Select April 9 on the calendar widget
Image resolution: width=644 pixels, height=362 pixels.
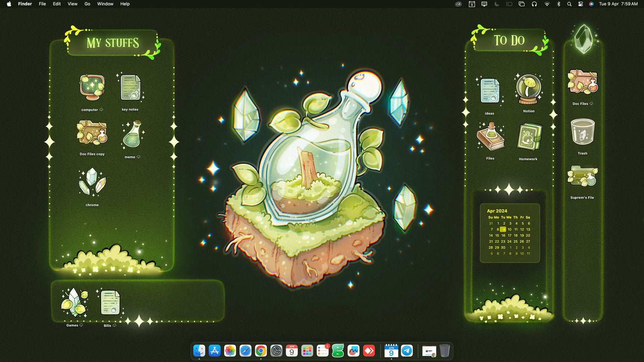(x=503, y=229)
